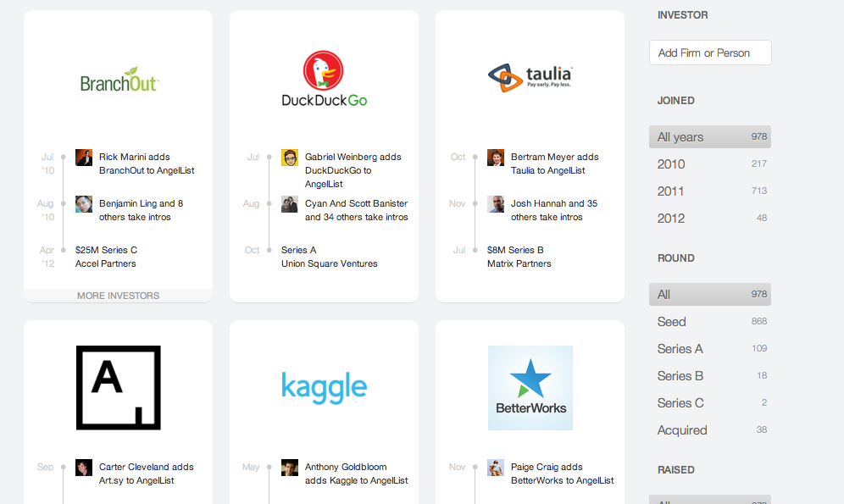Click the ROUND section heading
Image resolution: width=844 pixels, height=504 pixels.
(x=675, y=258)
